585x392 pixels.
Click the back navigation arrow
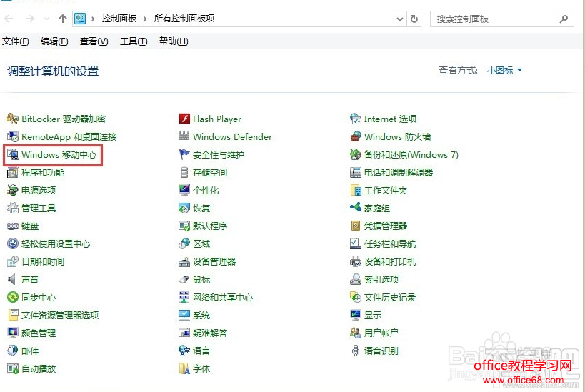(x=9, y=19)
